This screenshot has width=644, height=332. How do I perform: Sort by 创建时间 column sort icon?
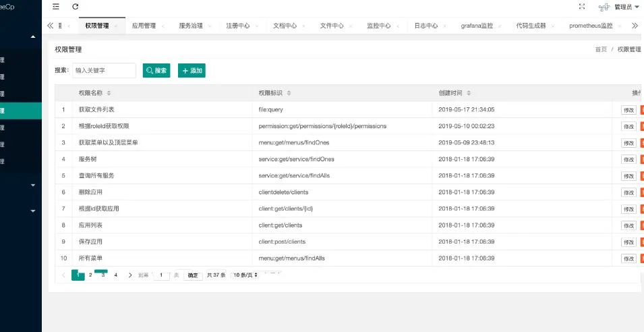469,93
